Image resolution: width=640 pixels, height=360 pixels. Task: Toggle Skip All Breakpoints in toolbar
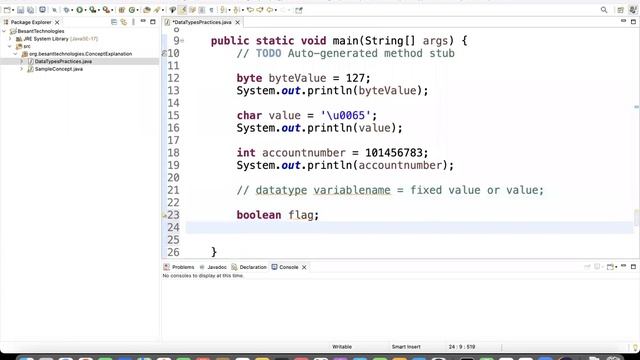pos(54,10)
